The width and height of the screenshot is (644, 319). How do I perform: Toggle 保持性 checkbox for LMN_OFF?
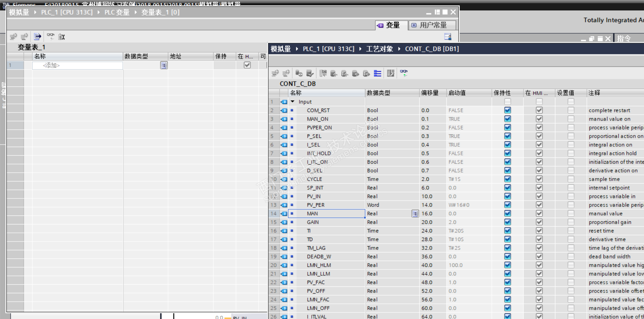point(508,308)
